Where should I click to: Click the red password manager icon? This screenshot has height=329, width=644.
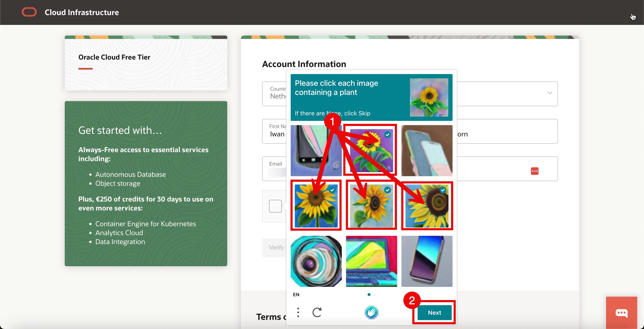tap(535, 171)
